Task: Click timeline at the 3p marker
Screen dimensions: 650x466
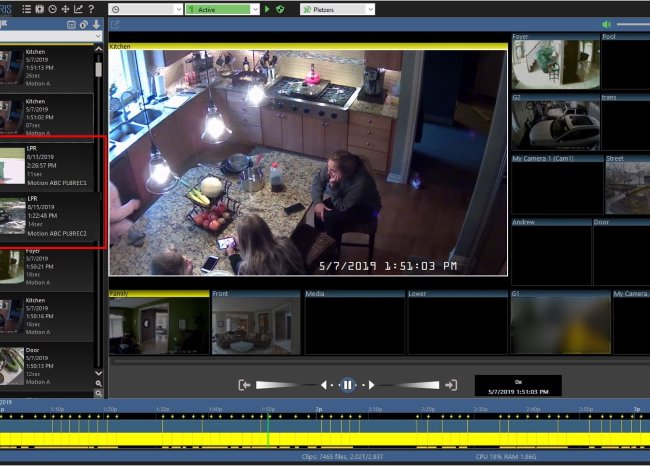Action: 636,409
